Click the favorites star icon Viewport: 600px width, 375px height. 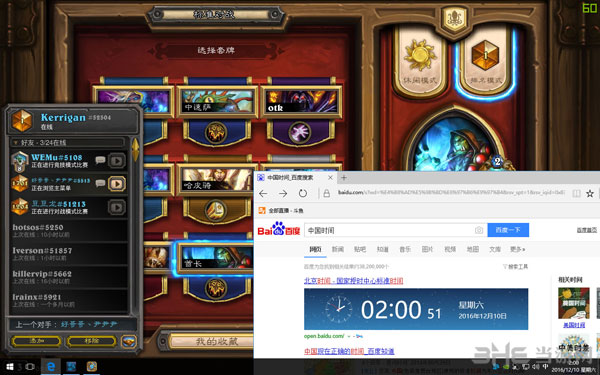[590, 194]
